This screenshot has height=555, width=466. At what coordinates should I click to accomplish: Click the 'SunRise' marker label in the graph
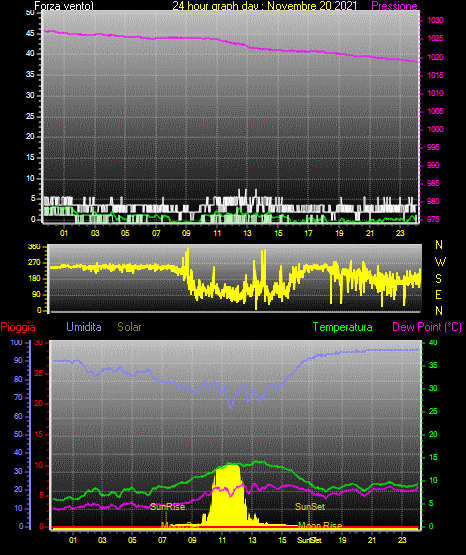click(167, 507)
